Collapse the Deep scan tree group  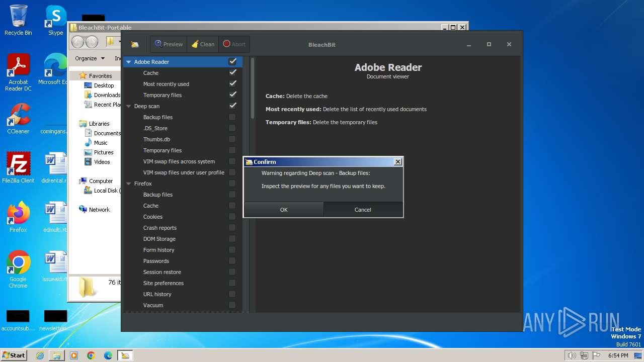129,106
